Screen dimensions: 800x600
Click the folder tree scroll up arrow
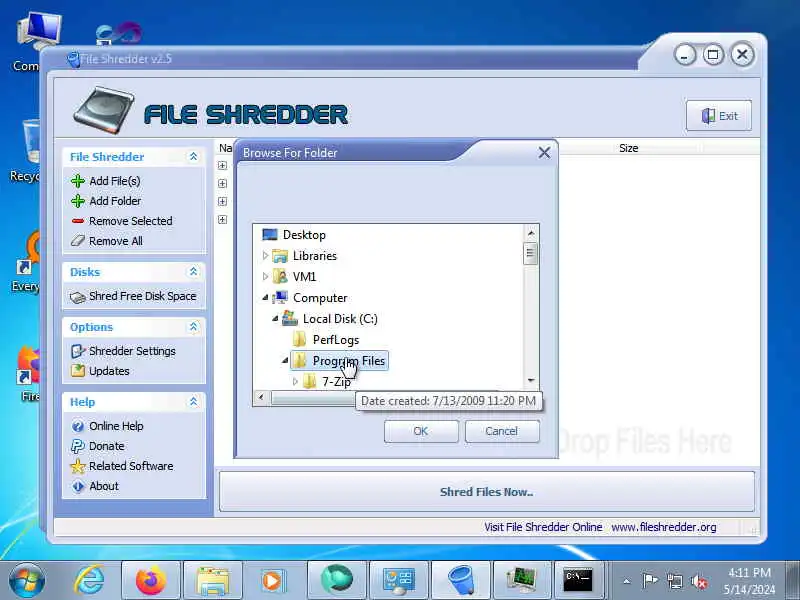[531, 233]
